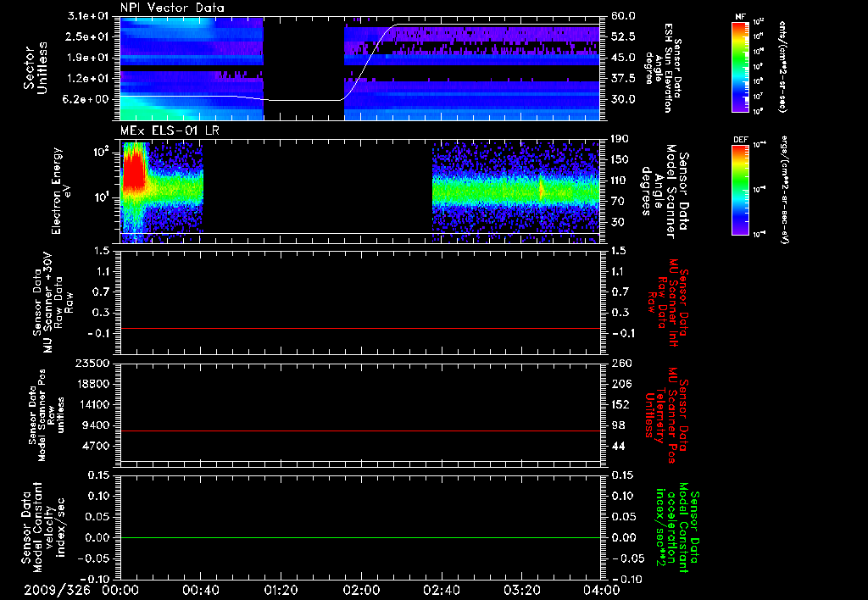Click the '206' telemetry position tick
The width and height of the screenshot is (868, 600).
click(x=621, y=384)
